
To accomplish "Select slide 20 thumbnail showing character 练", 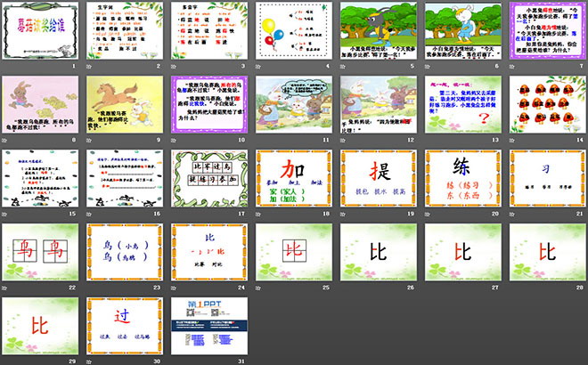I will (463, 178).
